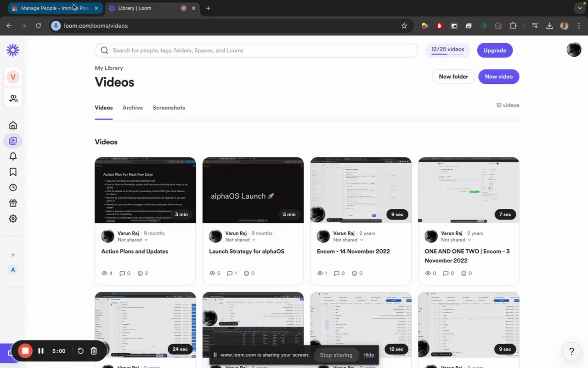The image size is (588, 368).
Task: Click the 12/25 videos usage indicator
Action: click(x=447, y=50)
